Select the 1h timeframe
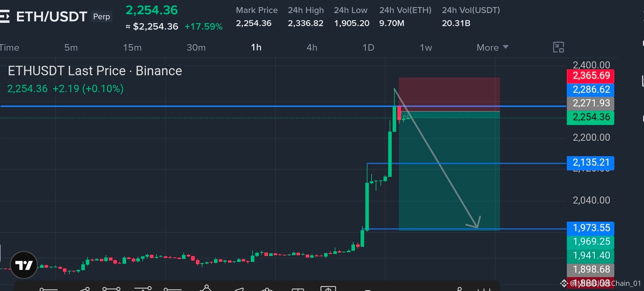 click(256, 47)
